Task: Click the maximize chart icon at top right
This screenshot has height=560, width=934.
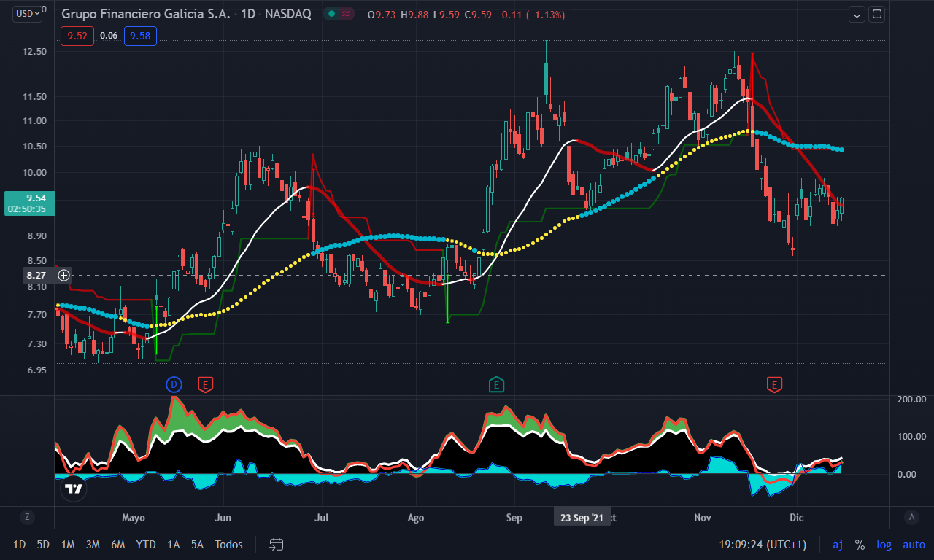Action: coord(877,14)
